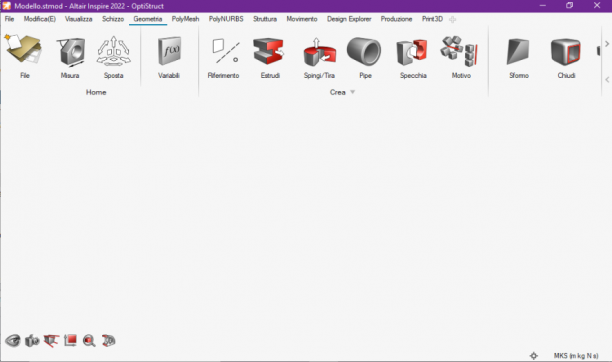Select the Spingi/Tira push-pull tool

click(x=320, y=51)
